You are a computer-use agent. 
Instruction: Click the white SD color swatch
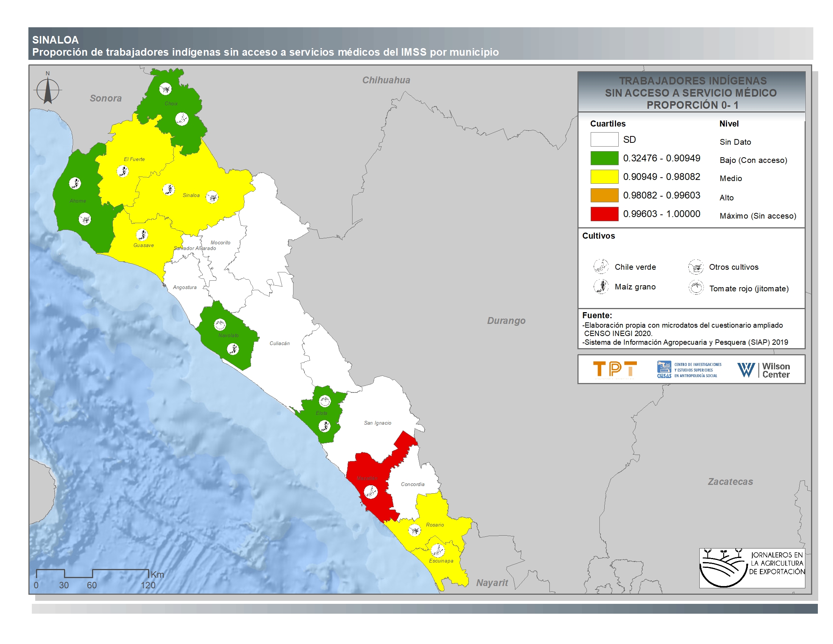point(604,139)
